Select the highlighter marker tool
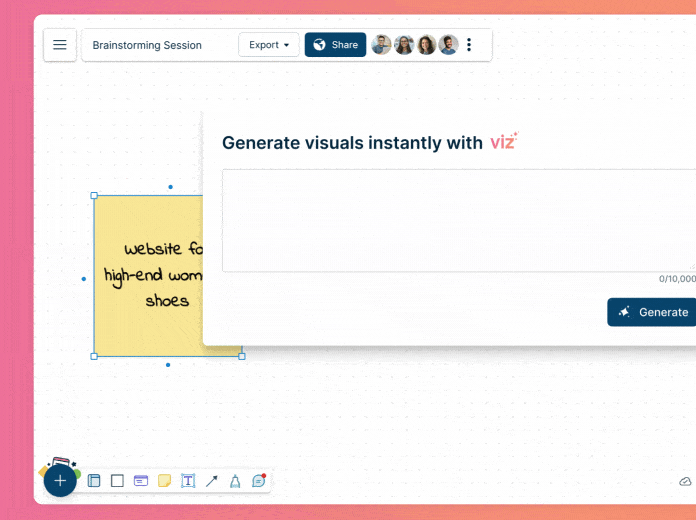This screenshot has height=520, width=696. coord(235,481)
